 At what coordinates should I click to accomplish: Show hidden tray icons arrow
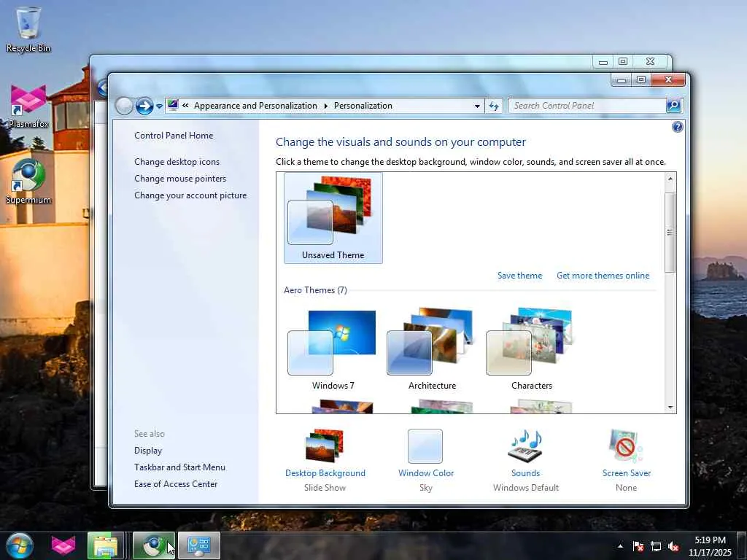(x=620, y=546)
